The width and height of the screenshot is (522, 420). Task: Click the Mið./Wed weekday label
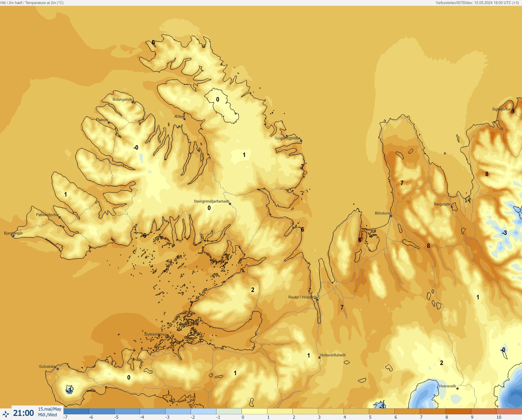(x=48, y=415)
